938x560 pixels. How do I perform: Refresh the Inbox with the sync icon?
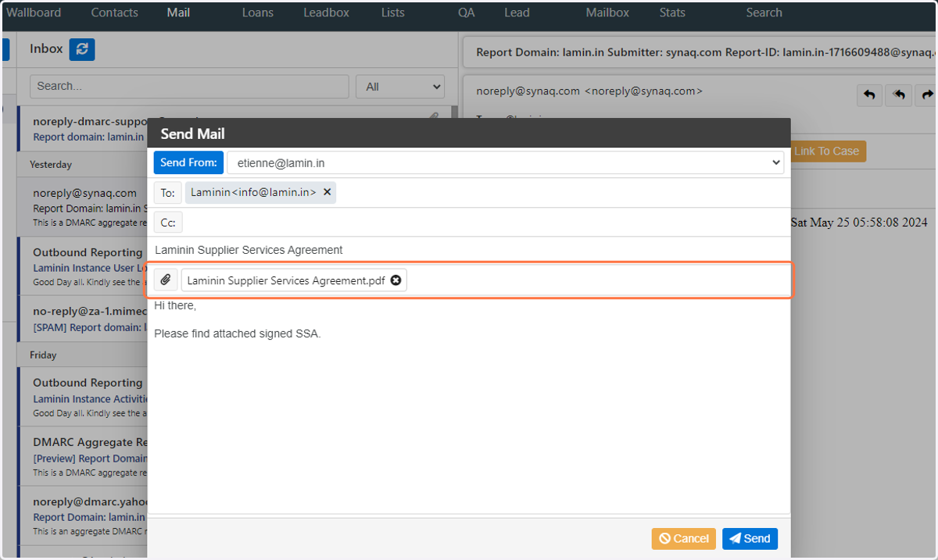pyautogui.click(x=82, y=49)
